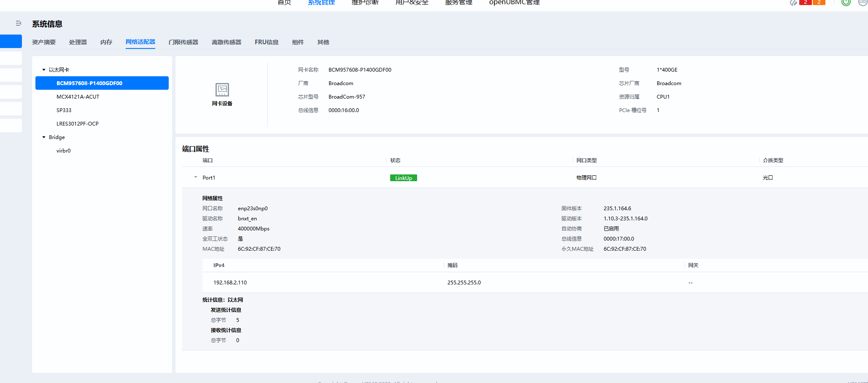
Task: Toggle the UID indicator icon
Action: point(863,2)
